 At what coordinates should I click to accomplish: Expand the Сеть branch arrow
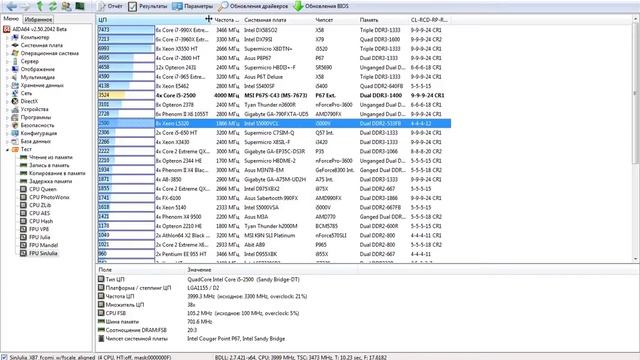tap(7, 93)
